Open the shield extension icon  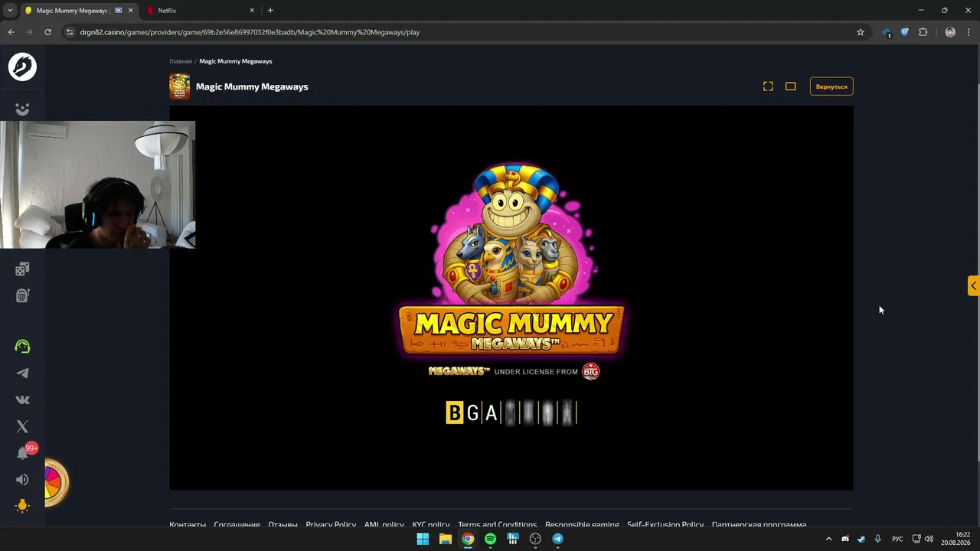click(x=904, y=32)
